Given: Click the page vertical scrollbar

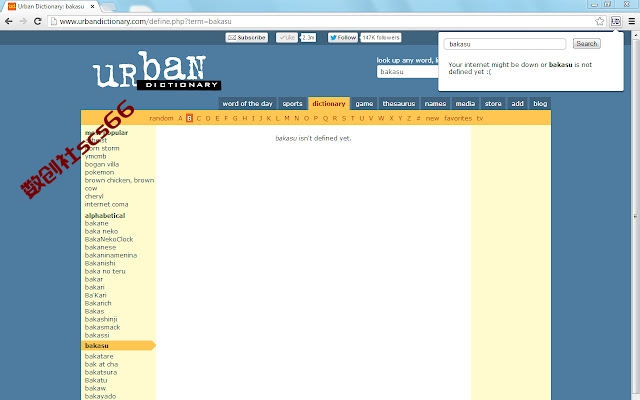Looking at the screenshot, I should click(636, 216).
